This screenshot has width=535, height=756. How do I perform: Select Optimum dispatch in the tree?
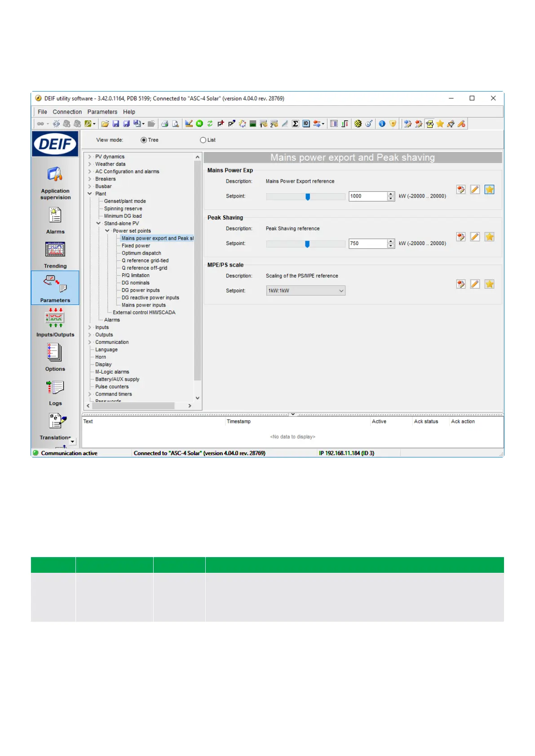point(141,253)
